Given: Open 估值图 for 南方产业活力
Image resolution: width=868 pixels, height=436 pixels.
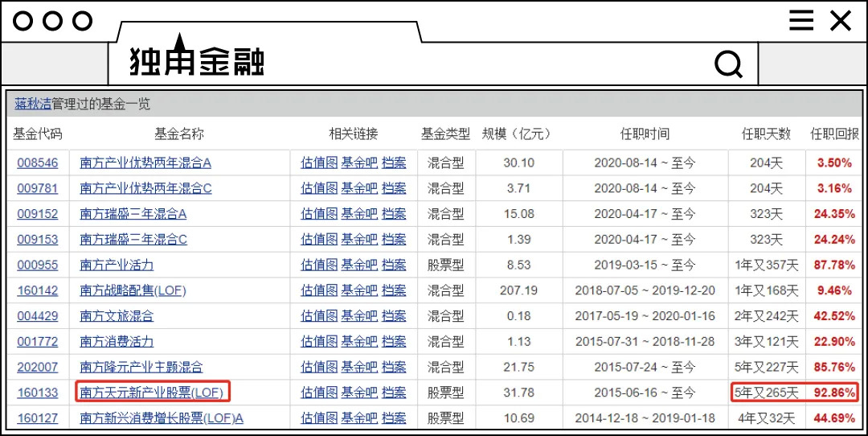Looking at the screenshot, I should [x=319, y=265].
